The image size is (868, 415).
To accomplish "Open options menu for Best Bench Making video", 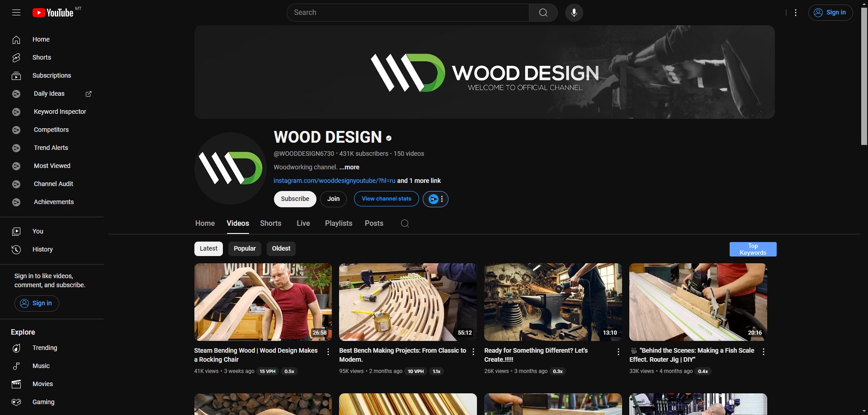I will 473,352.
